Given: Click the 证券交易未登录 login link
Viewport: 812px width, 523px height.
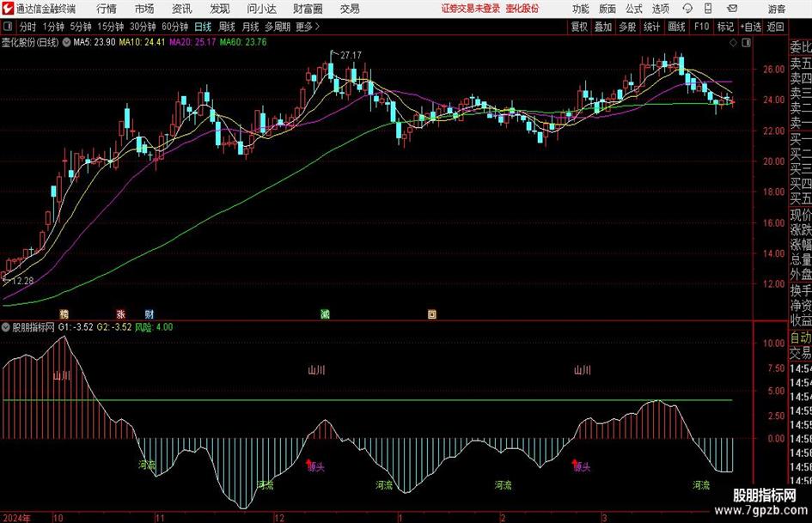Looking at the screenshot, I should (x=471, y=9).
